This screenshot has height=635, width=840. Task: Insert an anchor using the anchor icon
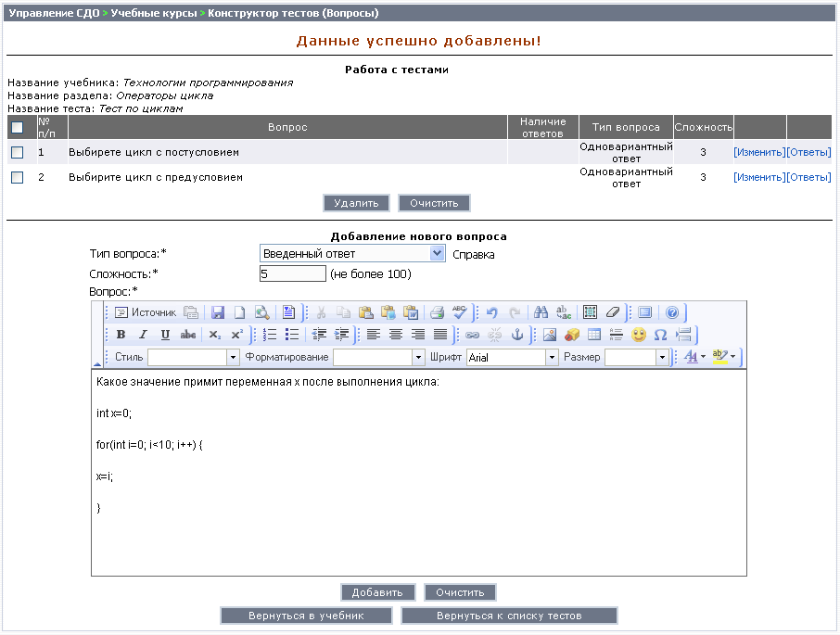[x=517, y=335]
